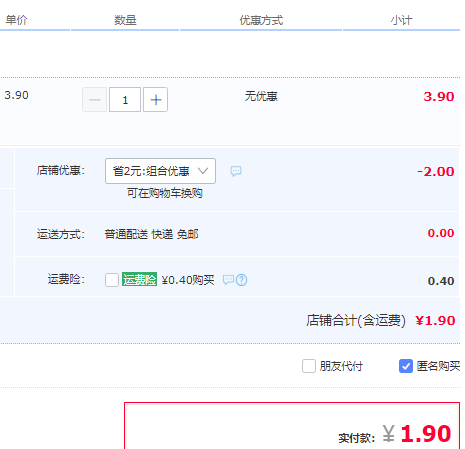Tick the 运费险 purchase checkbox
Viewport: 465px width, 449px height.
[112, 280]
